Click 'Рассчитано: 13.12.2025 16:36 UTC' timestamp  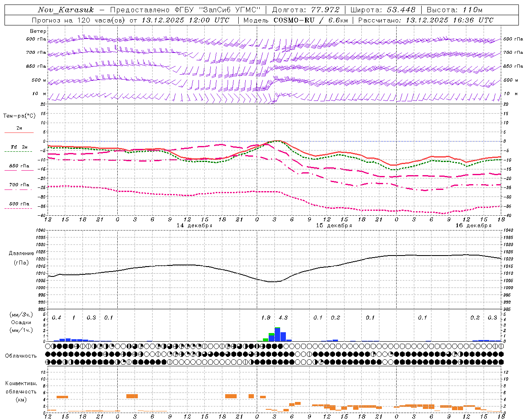point(426,20)
